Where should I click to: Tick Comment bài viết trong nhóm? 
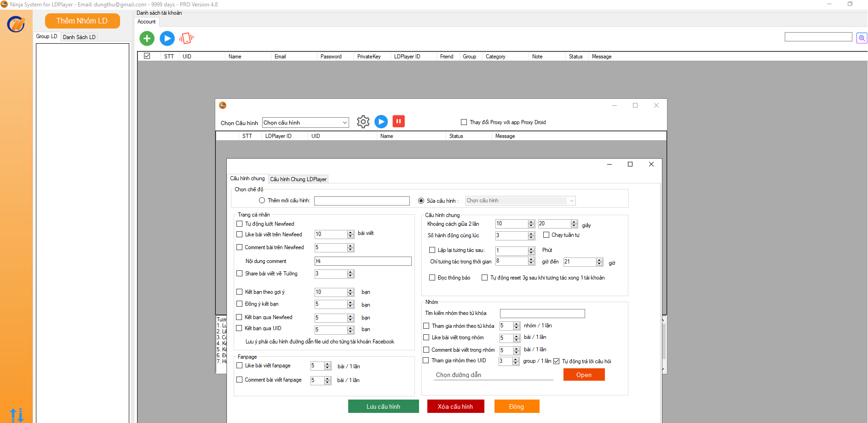click(426, 350)
